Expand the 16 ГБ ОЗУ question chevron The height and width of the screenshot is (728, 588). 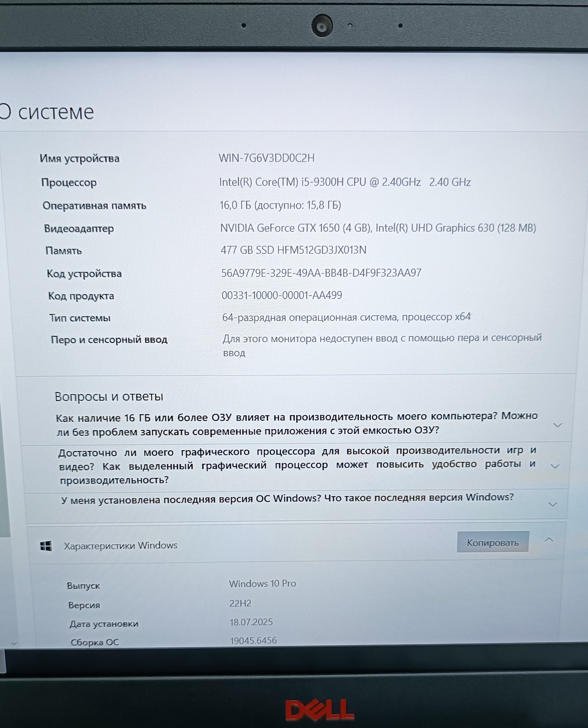pyautogui.click(x=557, y=425)
